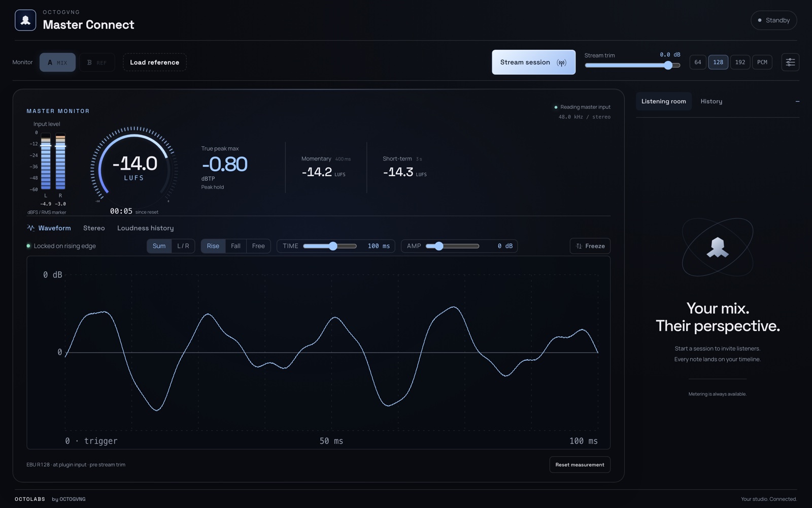Click the left channel input level meter

point(46,161)
